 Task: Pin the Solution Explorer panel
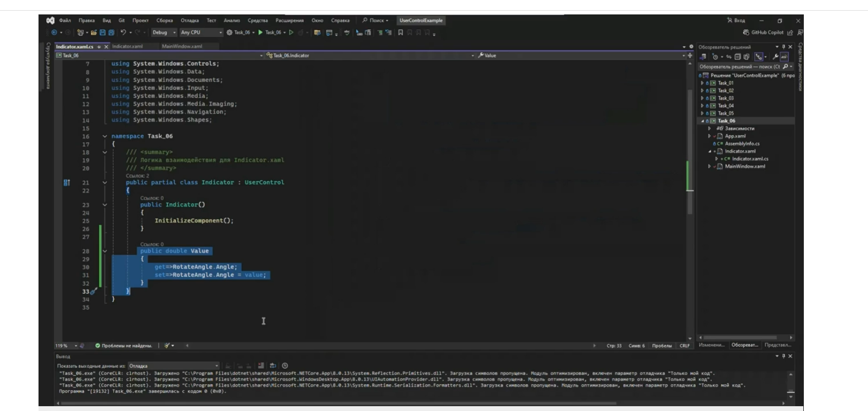pos(783,47)
